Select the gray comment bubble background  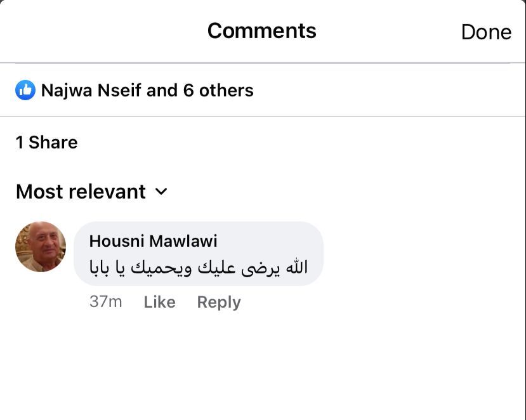(x=199, y=254)
